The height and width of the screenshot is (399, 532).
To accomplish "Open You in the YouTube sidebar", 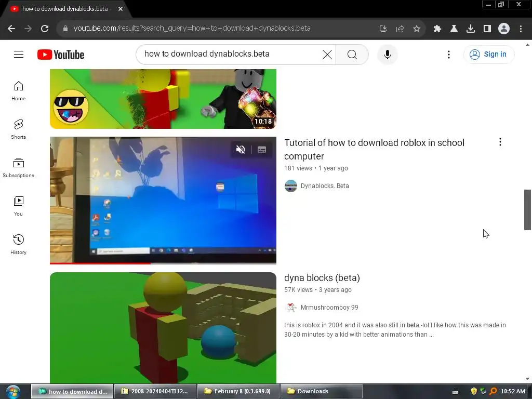I will click(x=18, y=206).
